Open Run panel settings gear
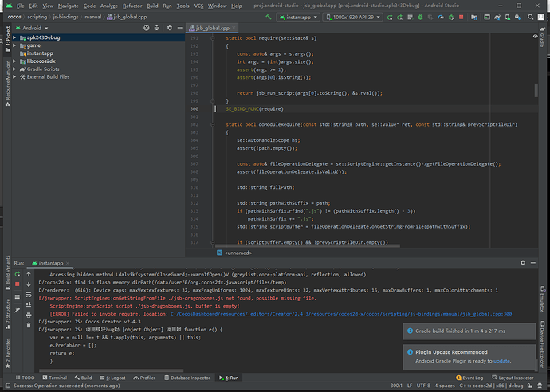The height and width of the screenshot is (392, 550). pyautogui.click(x=522, y=262)
